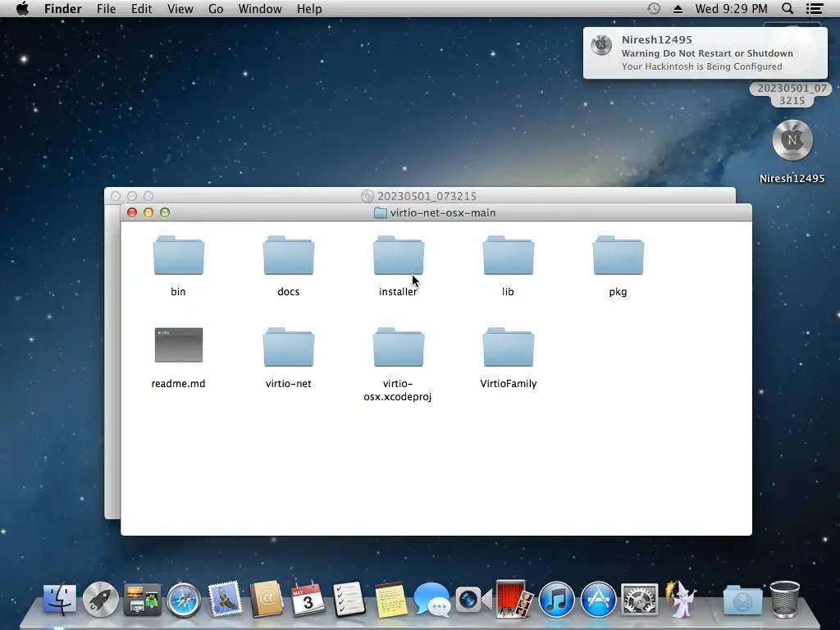Open the virtio-net folder
Image resolution: width=840 pixels, height=630 pixels.
288,347
